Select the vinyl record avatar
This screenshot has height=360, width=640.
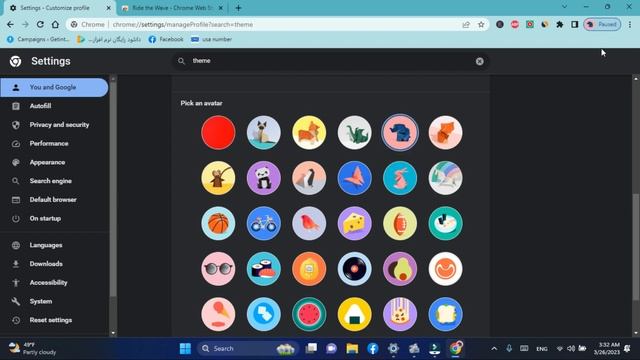pos(355,269)
